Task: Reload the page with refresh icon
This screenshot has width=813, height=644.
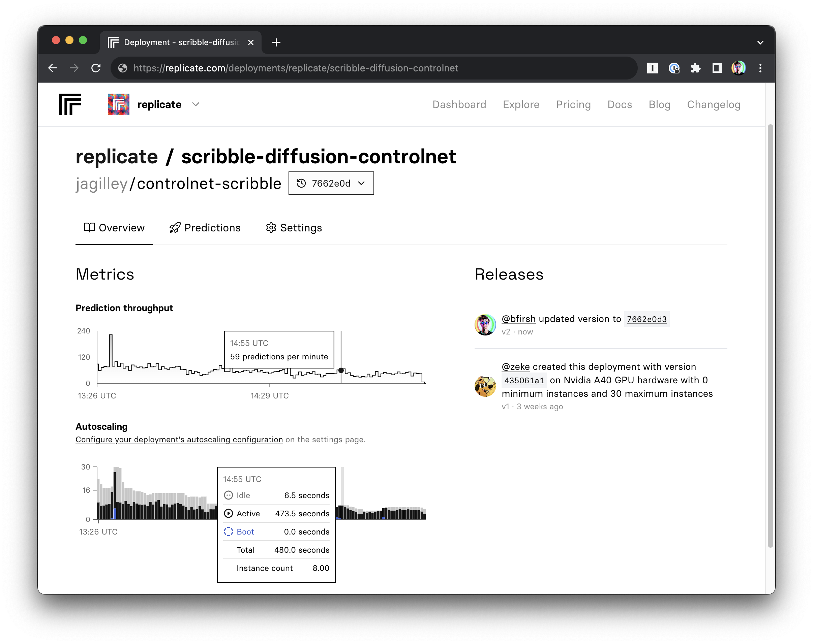Action: click(96, 68)
